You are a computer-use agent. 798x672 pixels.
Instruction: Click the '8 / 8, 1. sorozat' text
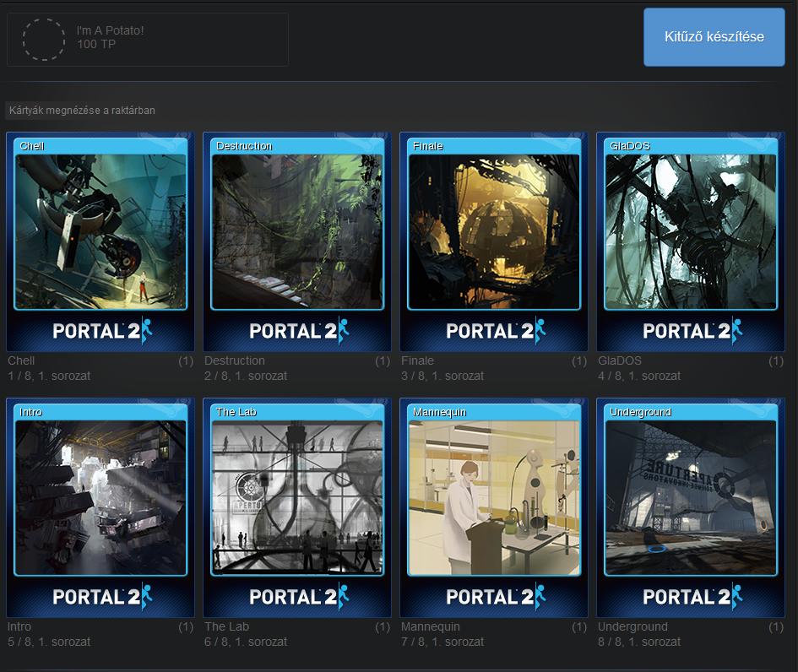pyautogui.click(x=639, y=642)
